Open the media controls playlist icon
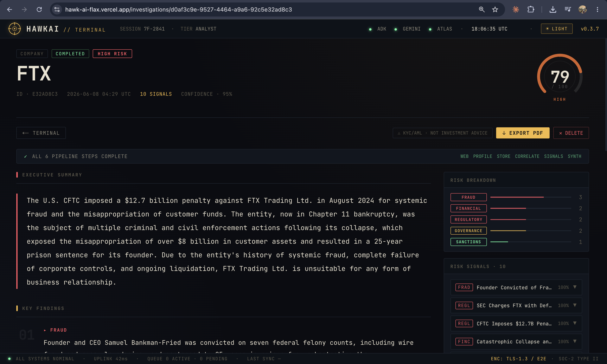The height and width of the screenshot is (364, 607). pos(568,9)
